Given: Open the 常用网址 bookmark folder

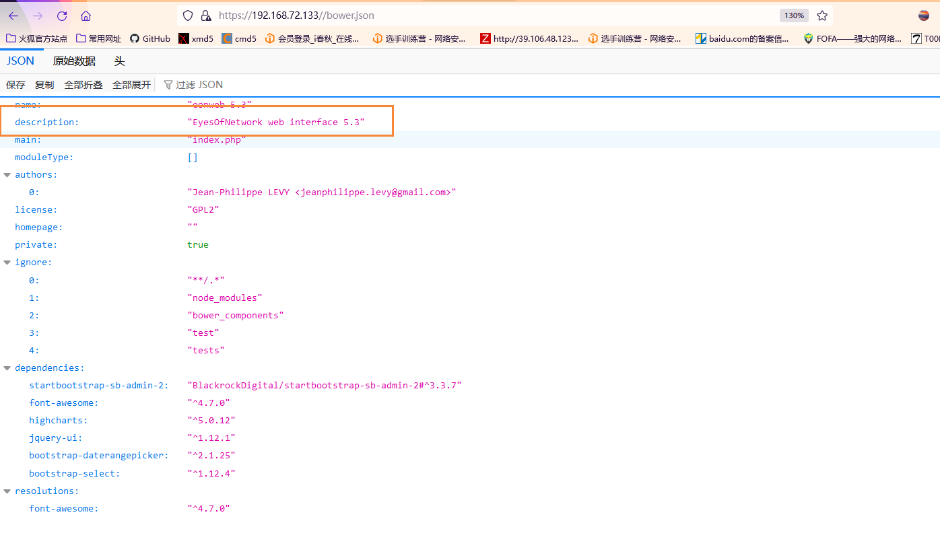Looking at the screenshot, I should [x=99, y=38].
